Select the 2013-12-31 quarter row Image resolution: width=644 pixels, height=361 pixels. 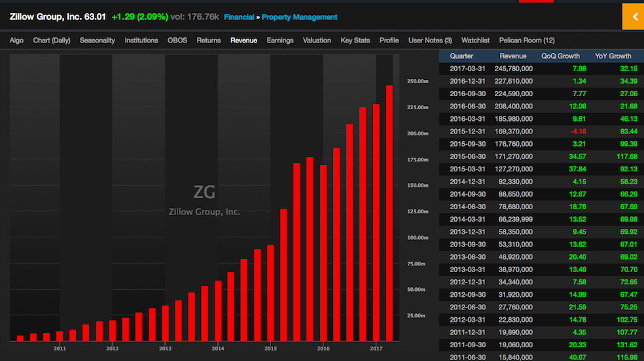pyautogui.click(x=541, y=232)
